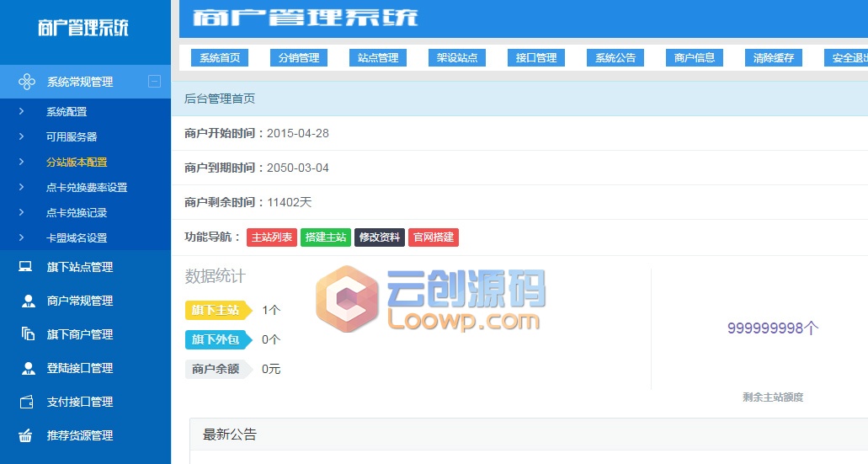Click the dark 修改资料 button
868x464 pixels.
[x=380, y=237]
